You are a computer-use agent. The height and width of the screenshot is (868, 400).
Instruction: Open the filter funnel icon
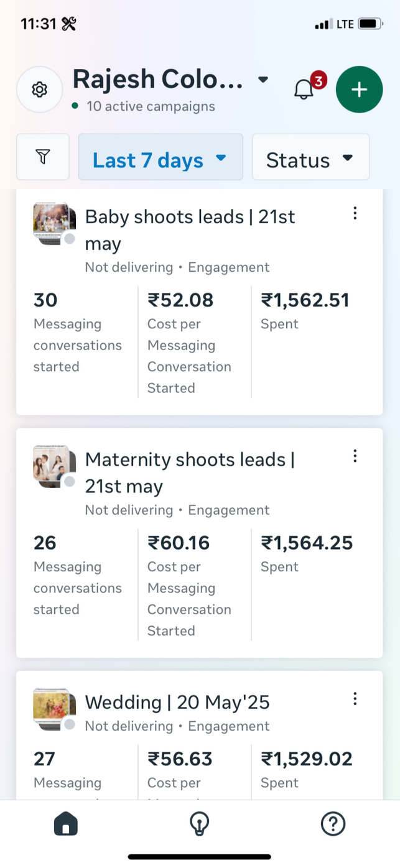[x=42, y=157]
